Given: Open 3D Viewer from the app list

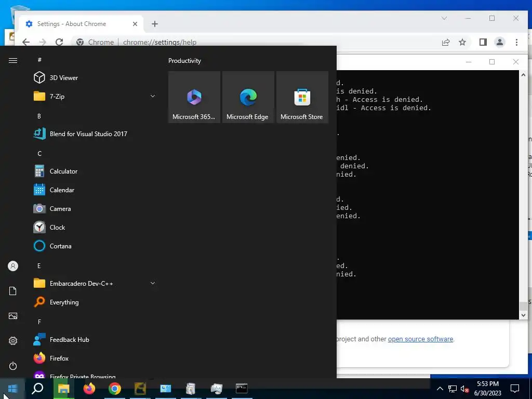Looking at the screenshot, I should click(95, 78).
